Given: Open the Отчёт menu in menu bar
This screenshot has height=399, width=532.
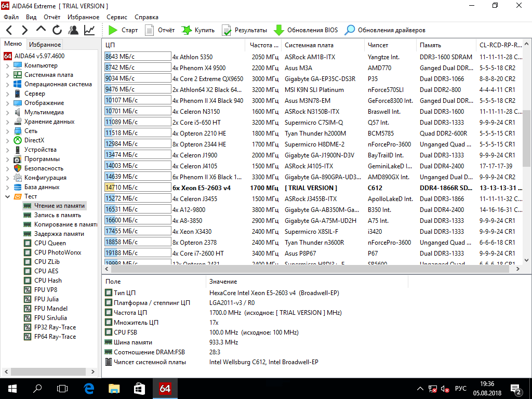Looking at the screenshot, I should coord(52,17).
